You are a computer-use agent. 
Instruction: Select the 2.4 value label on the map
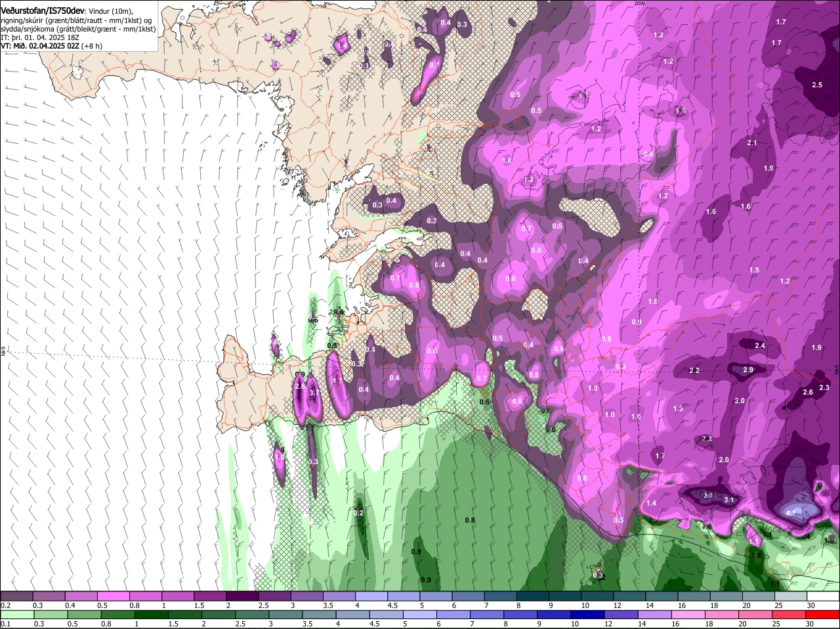tap(760, 345)
